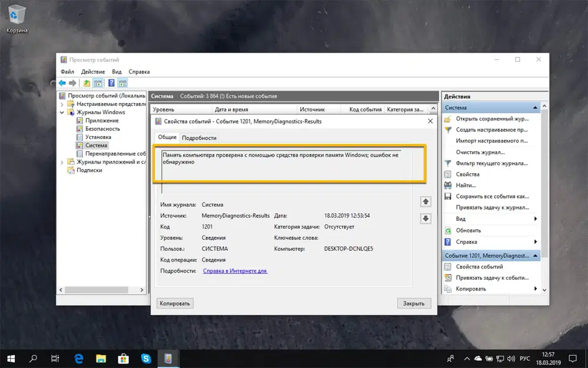This screenshot has width=588, height=368.
Task: Collapse the 'Журналы Windows' tree node
Action: (x=62, y=112)
